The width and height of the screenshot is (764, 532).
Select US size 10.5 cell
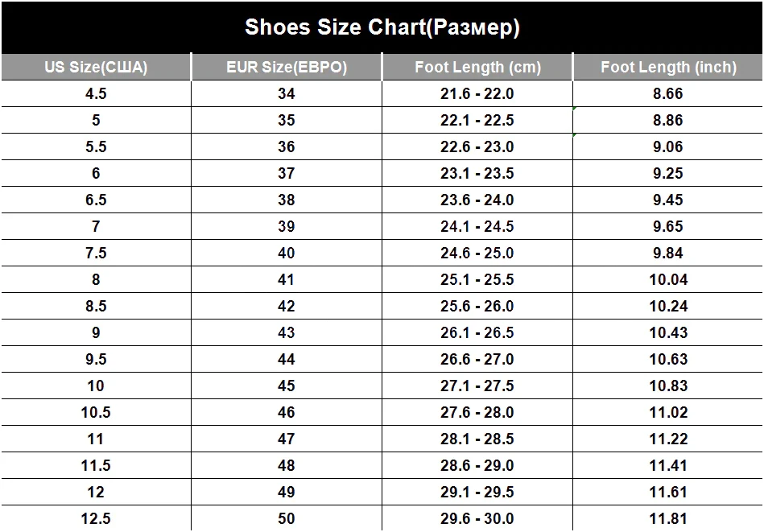(x=96, y=412)
